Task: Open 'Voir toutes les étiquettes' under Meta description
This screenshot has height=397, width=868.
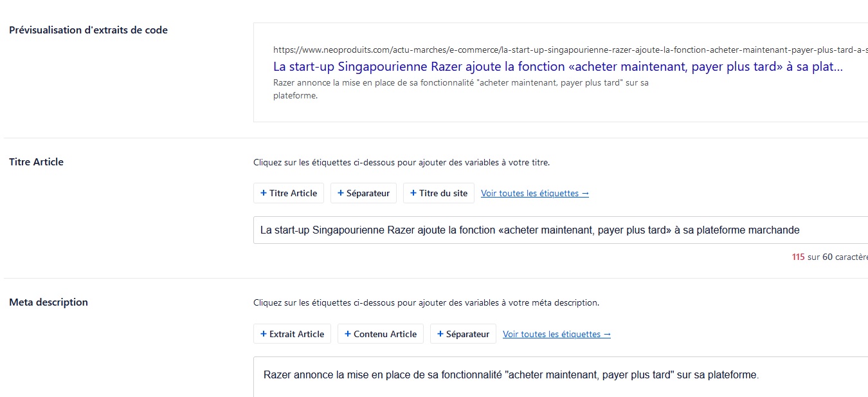Action: [557, 334]
